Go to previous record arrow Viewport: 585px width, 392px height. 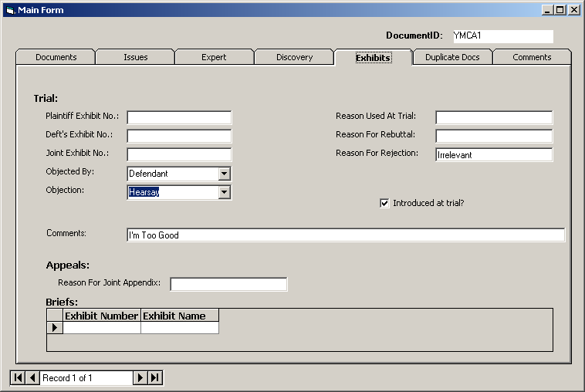32,377
